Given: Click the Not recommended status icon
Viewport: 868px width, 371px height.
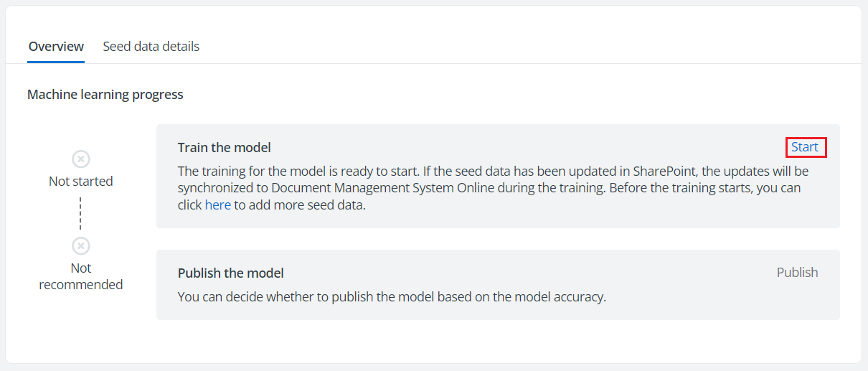Looking at the screenshot, I should click(x=81, y=246).
